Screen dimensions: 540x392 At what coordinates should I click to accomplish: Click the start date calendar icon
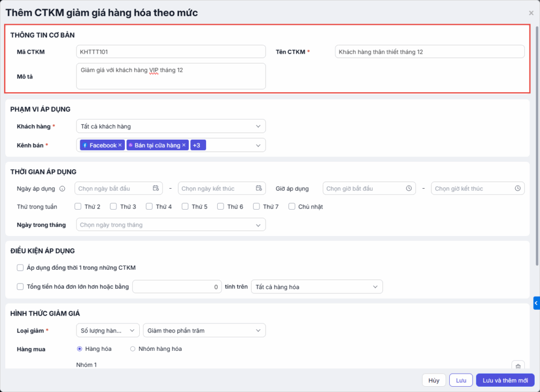tap(156, 189)
